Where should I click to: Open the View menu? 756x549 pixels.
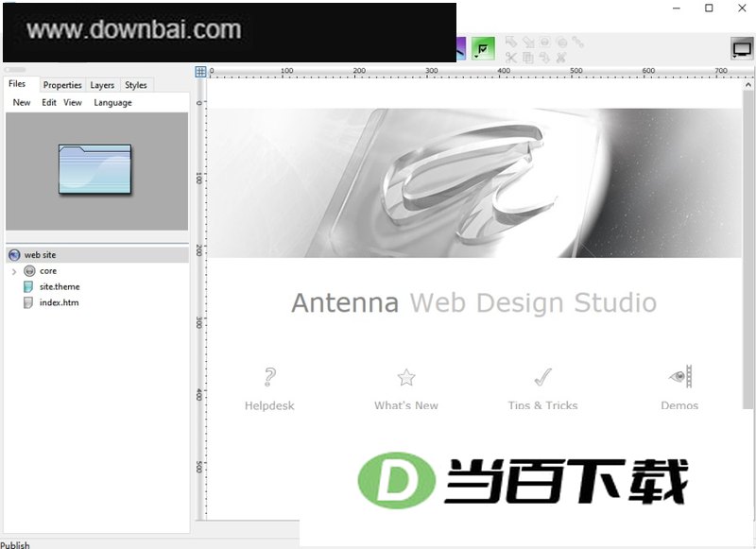73,102
